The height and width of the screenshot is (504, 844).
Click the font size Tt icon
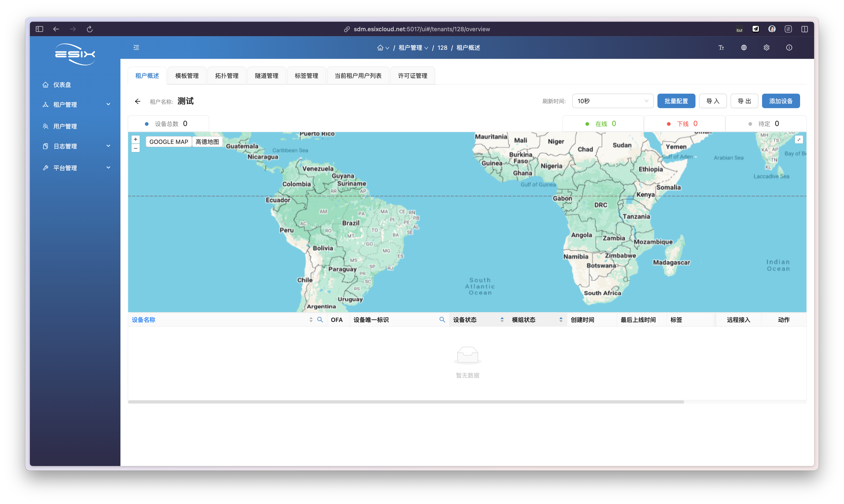721,48
